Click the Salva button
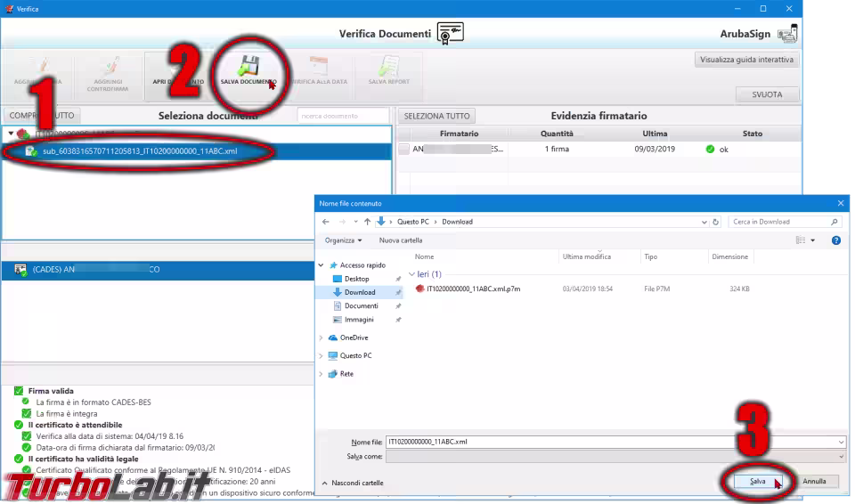Viewport: 855px width, 504px height. point(757,482)
